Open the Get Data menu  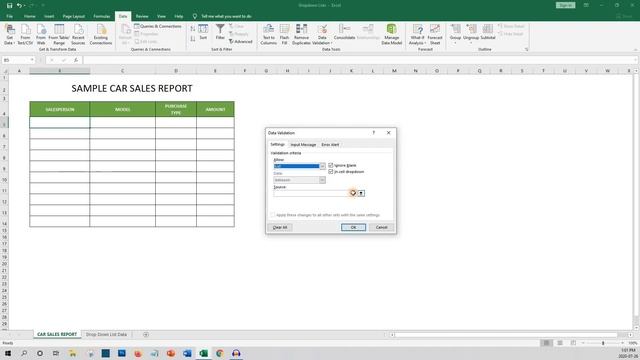(x=9, y=34)
